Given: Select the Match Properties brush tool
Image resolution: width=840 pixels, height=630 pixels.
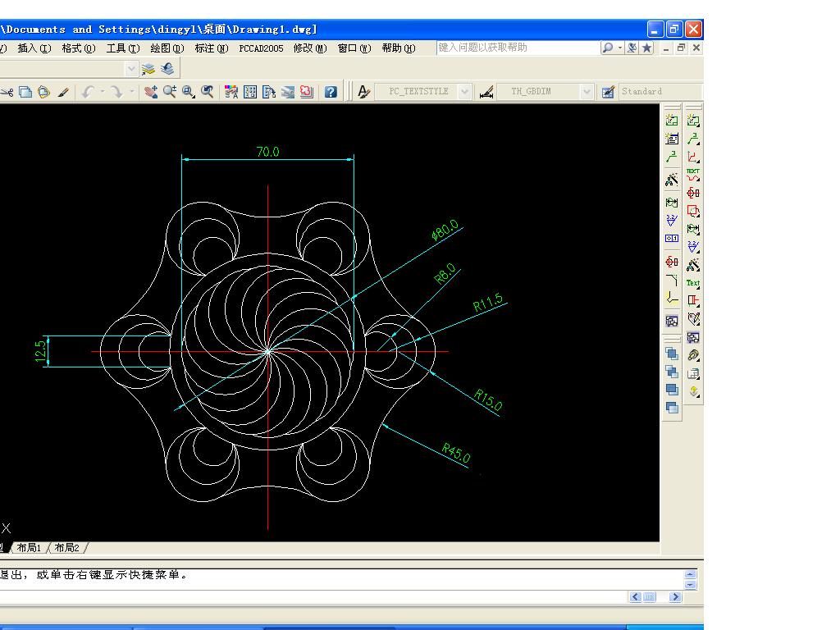Looking at the screenshot, I should (63, 92).
